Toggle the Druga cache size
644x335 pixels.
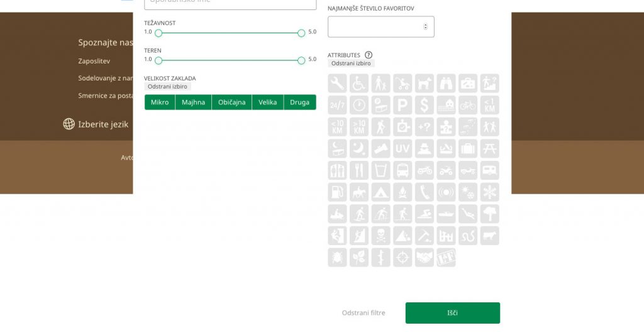[299, 102]
